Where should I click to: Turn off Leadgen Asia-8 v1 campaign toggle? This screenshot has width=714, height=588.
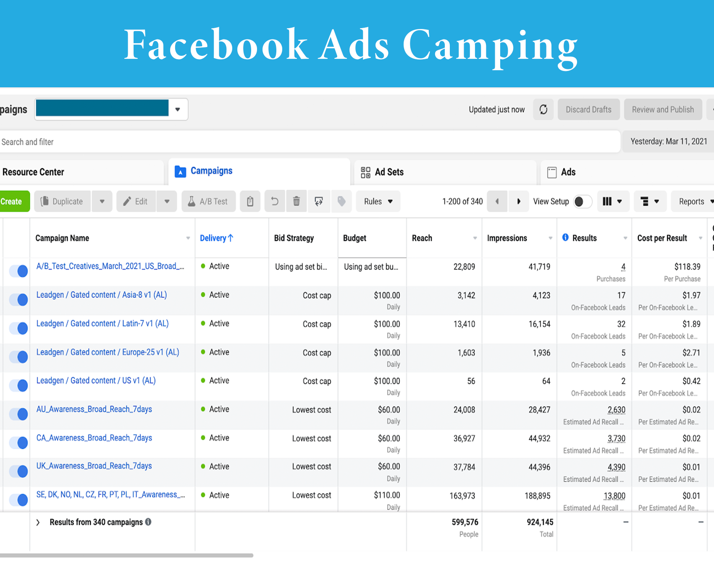19,299
